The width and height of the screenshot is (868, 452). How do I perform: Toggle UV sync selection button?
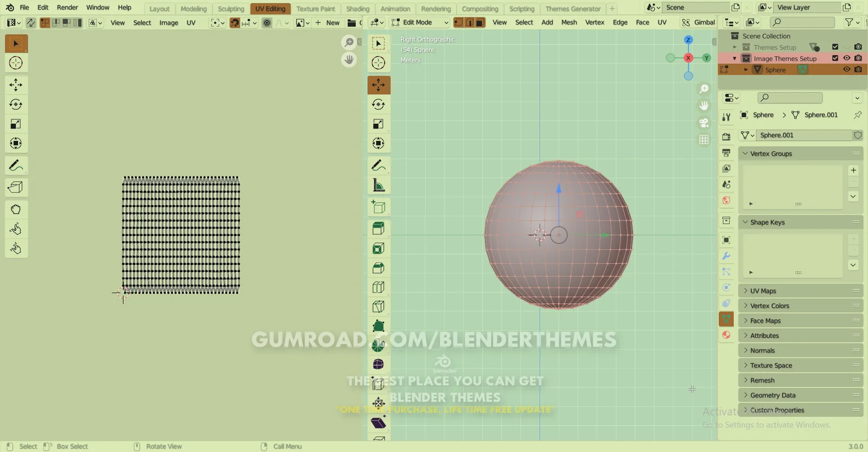(30, 23)
